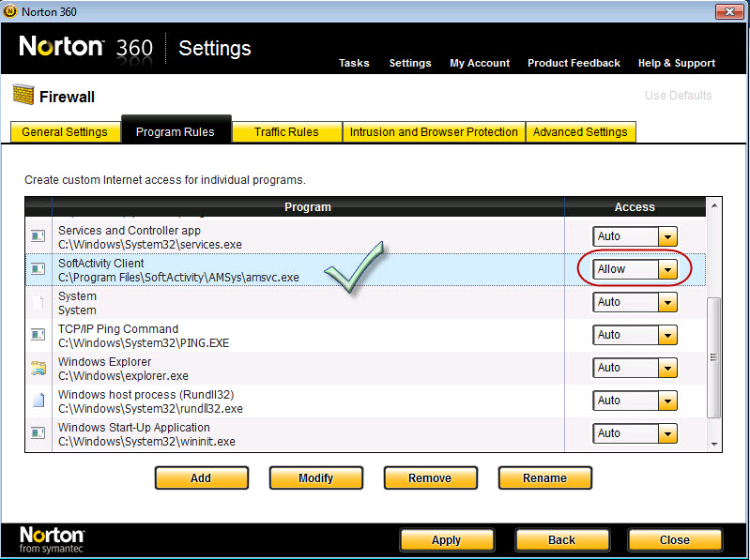Open Intrusion and Browser Protection tab
Viewport: 750px width, 560px height.
tap(434, 132)
